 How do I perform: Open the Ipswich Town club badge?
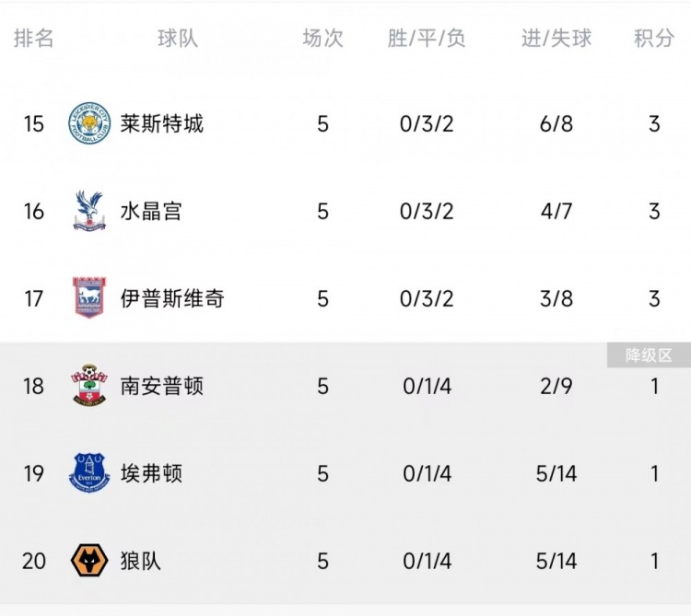(89, 297)
